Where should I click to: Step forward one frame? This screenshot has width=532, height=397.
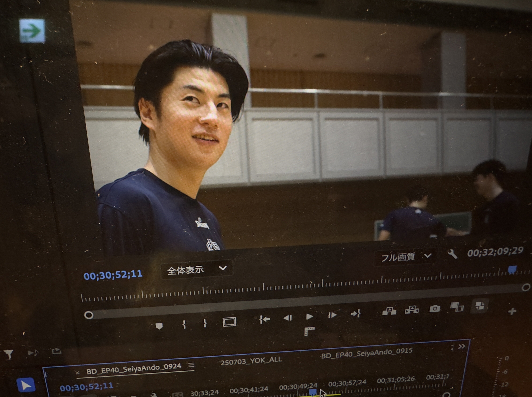tap(332, 315)
